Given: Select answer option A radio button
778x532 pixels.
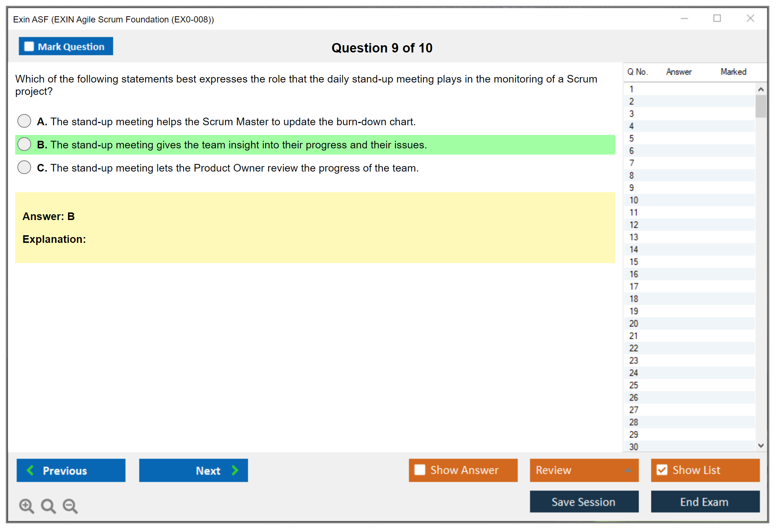Looking at the screenshot, I should coord(24,121).
